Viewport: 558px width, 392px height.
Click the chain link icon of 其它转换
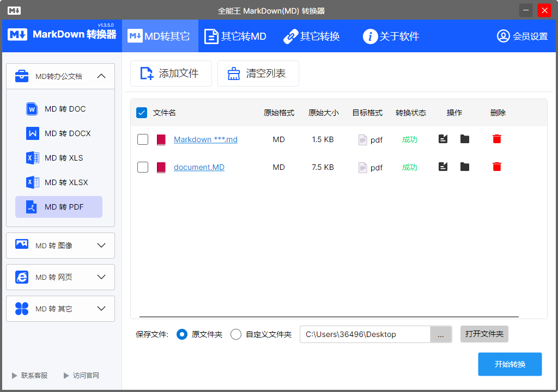coord(291,36)
